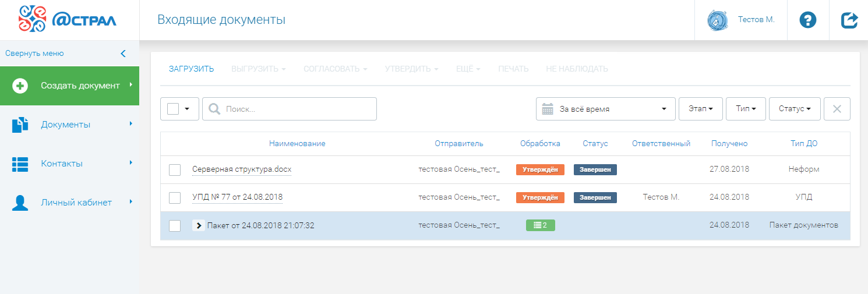Click the Личный кабинет person icon
The height and width of the screenshot is (294, 868).
(x=20, y=203)
